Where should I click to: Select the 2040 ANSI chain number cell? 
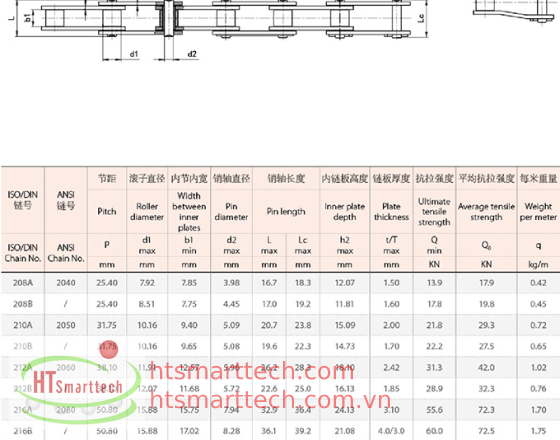pyautogui.click(x=66, y=283)
